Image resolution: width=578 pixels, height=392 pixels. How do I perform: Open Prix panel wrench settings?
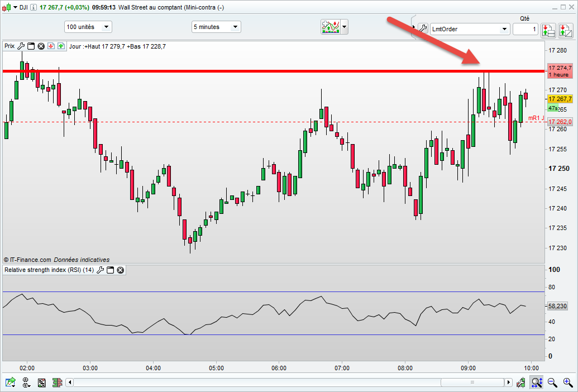coord(21,46)
